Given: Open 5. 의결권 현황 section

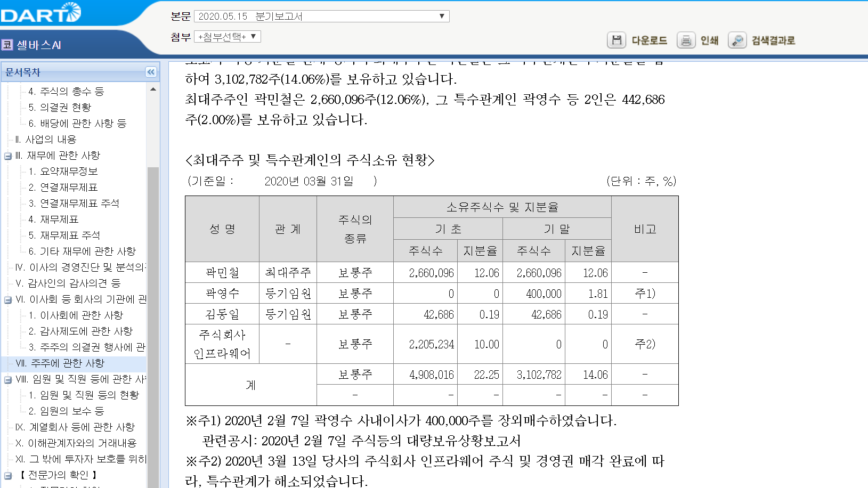Looking at the screenshot, I should tap(60, 108).
